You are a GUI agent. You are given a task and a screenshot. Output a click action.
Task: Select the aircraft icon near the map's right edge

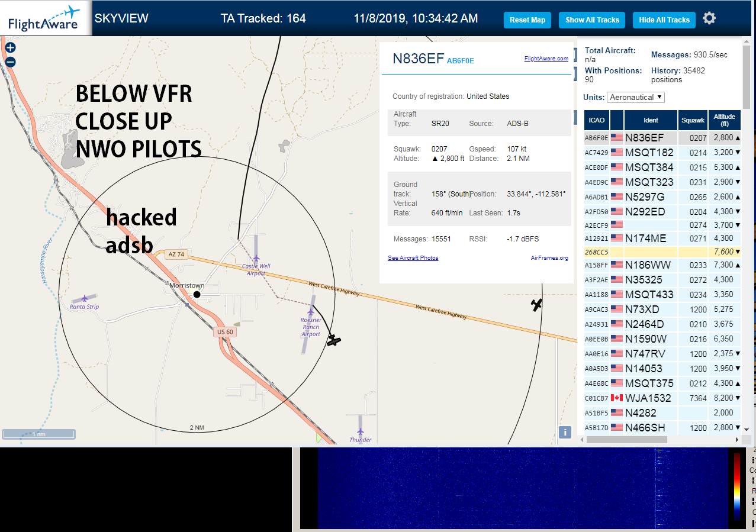click(x=536, y=305)
